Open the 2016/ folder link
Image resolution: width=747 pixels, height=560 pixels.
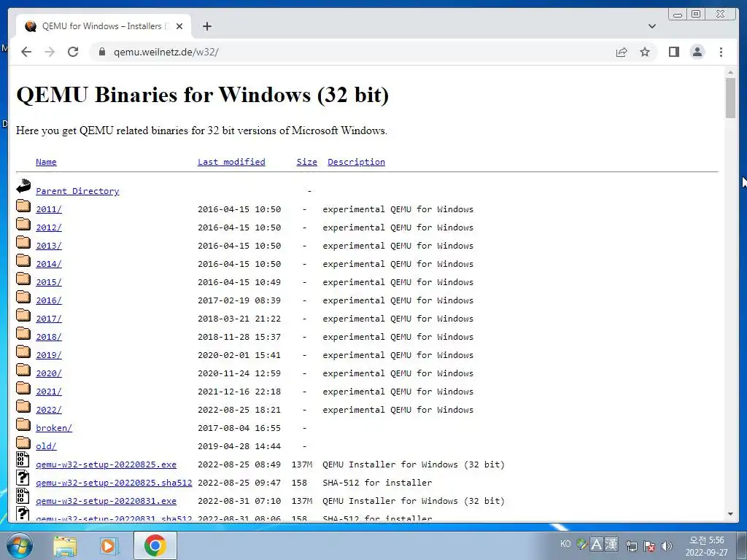point(49,300)
